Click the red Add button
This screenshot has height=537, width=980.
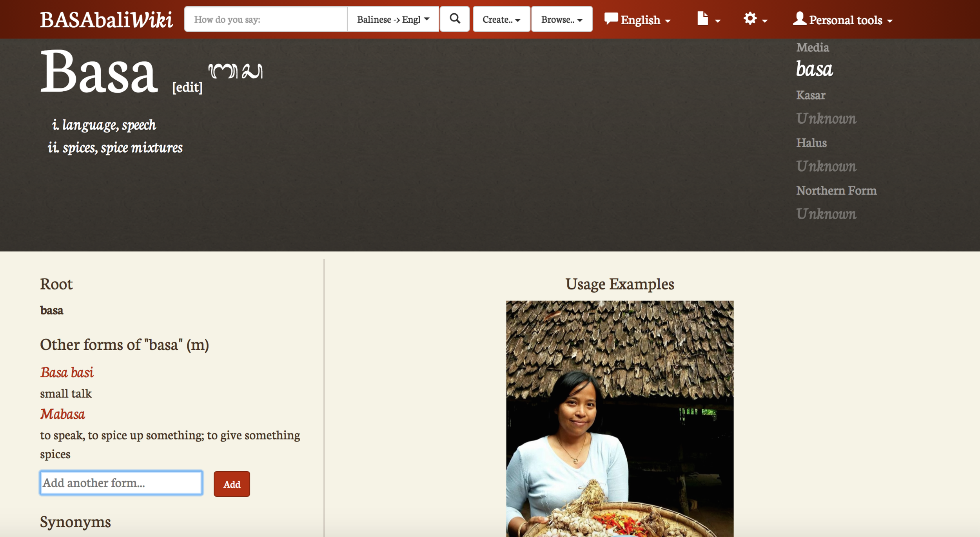pos(232,484)
